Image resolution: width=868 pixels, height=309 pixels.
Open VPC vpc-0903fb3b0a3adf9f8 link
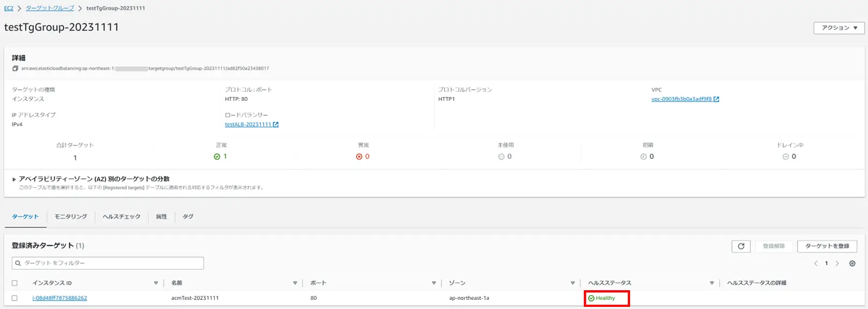[x=682, y=99]
